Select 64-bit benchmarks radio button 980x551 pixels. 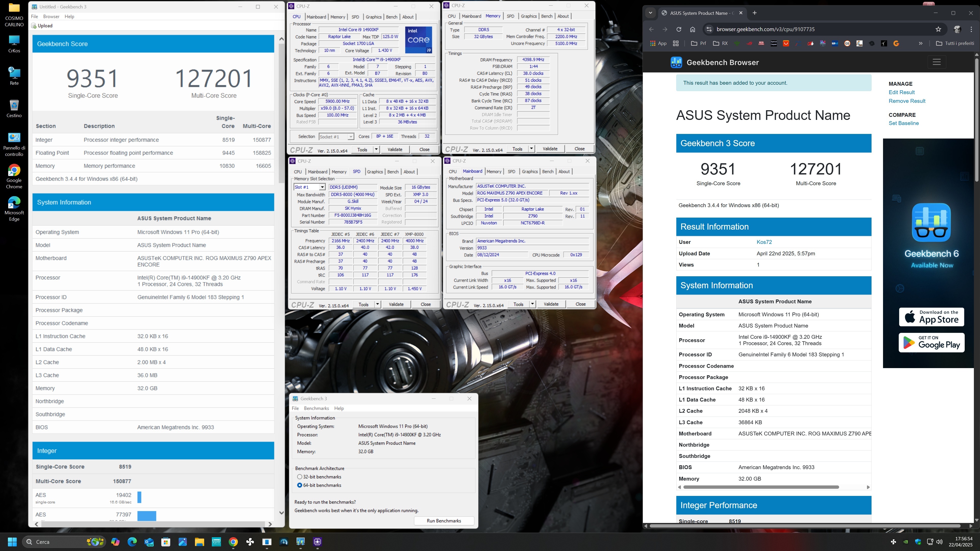(299, 485)
